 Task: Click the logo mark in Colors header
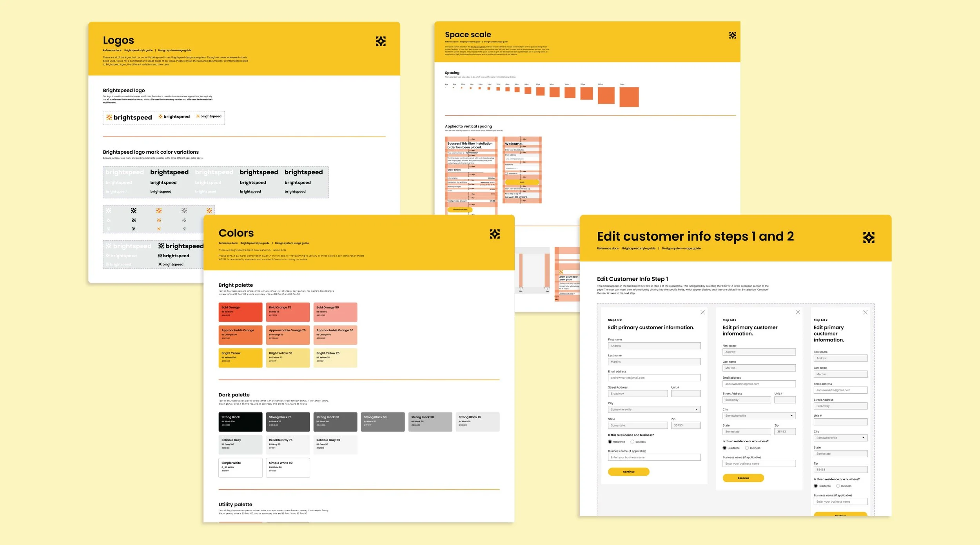coord(495,234)
